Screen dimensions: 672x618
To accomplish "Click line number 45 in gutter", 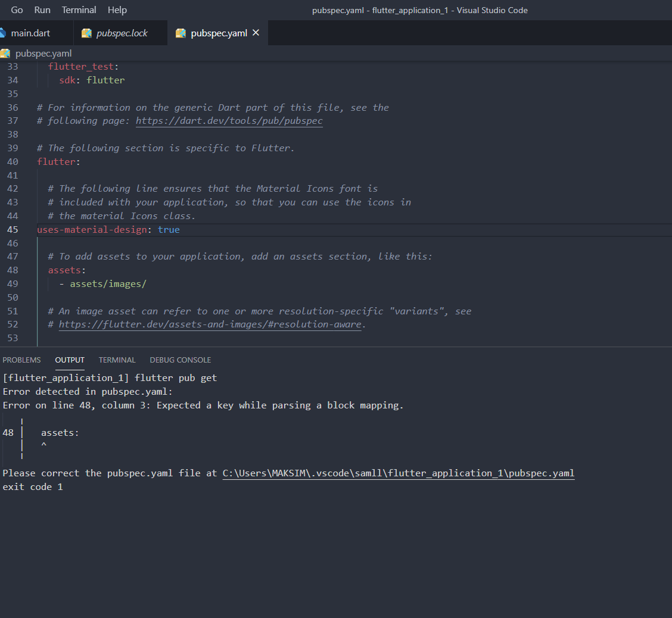I will [13, 230].
